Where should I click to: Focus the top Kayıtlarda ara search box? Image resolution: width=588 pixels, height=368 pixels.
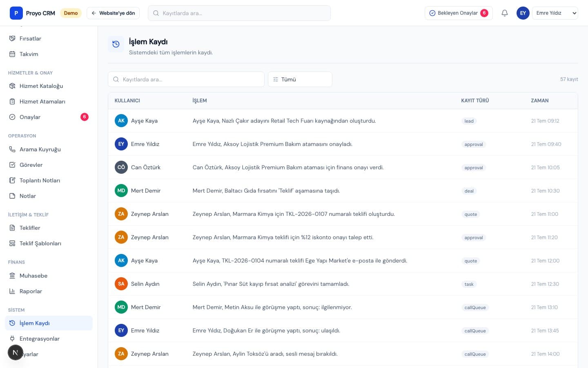(239, 13)
